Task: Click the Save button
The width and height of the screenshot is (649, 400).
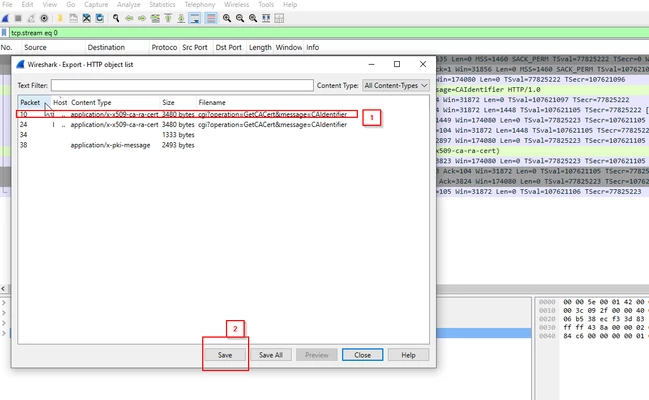Action: [225, 355]
